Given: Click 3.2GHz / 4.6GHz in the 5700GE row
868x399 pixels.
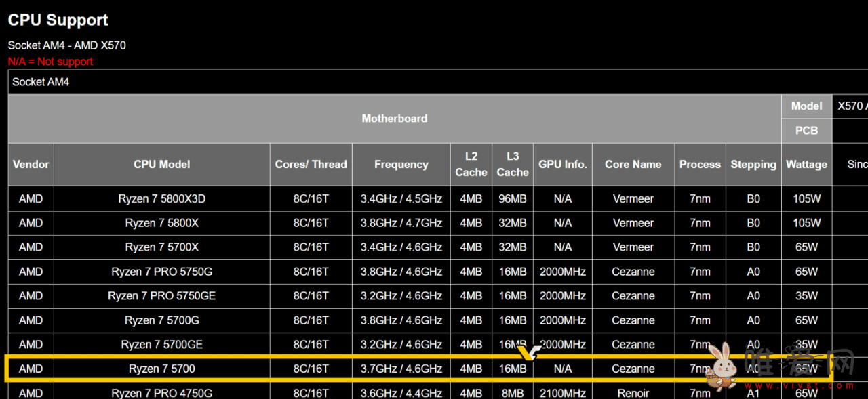Looking at the screenshot, I should [401, 345].
